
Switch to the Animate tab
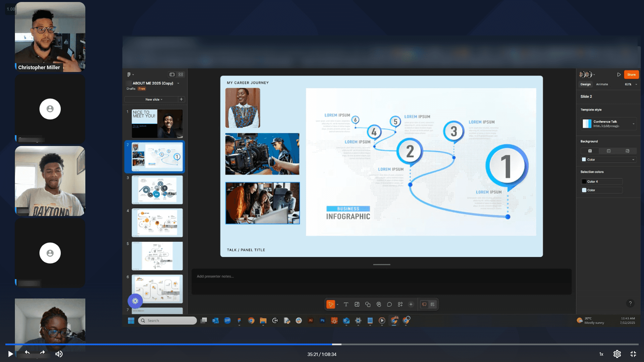pos(602,84)
